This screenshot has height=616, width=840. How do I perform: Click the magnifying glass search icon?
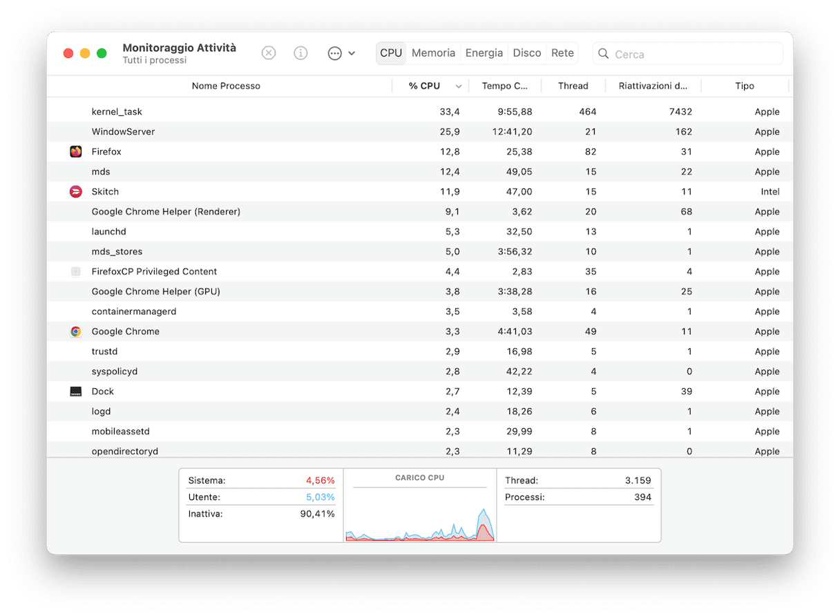pos(603,54)
